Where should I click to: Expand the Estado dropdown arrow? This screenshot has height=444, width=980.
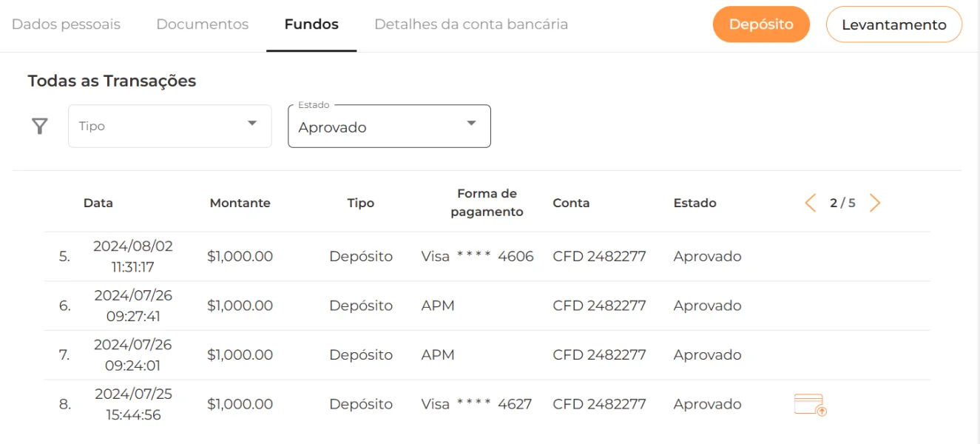click(471, 124)
